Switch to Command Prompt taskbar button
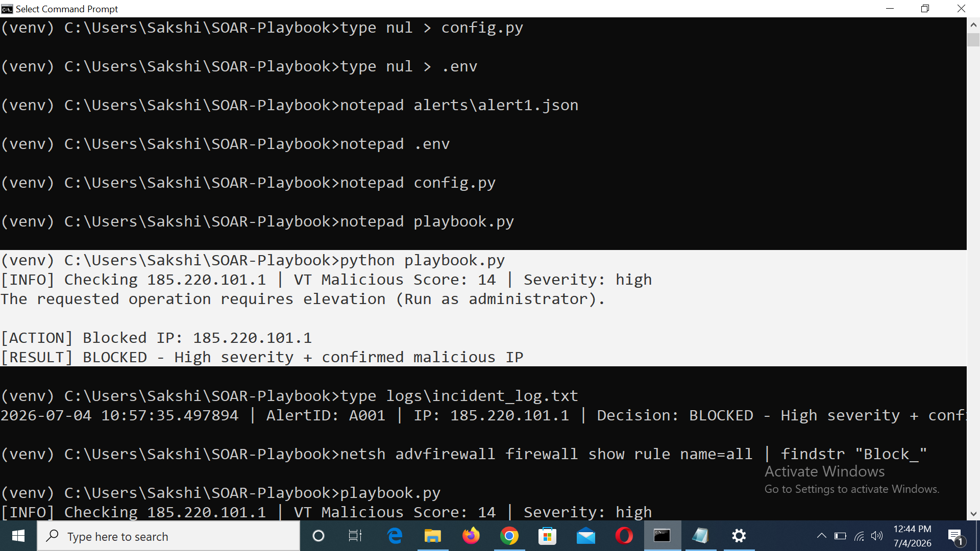The width and height of the screenshot is (980, 551). click(663, 536)
